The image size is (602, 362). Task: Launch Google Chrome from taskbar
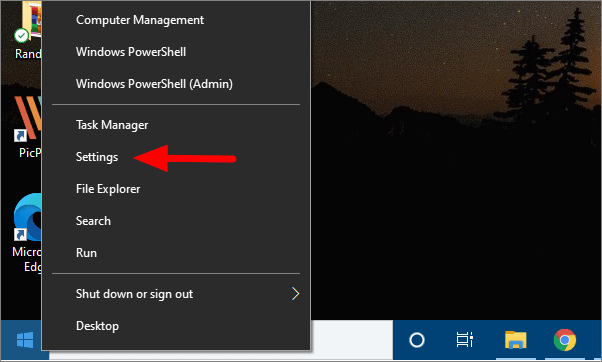pos(565,340)
